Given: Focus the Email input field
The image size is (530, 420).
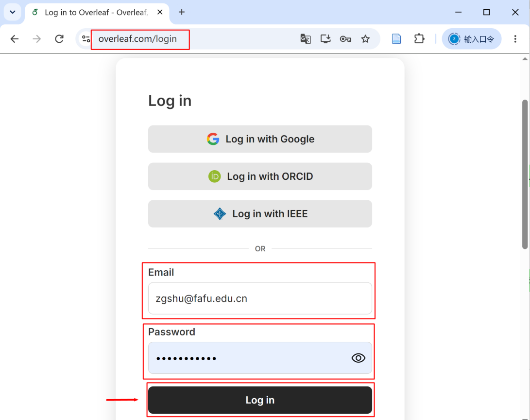Looking at the screenshot, I should [x=260, y=298].
